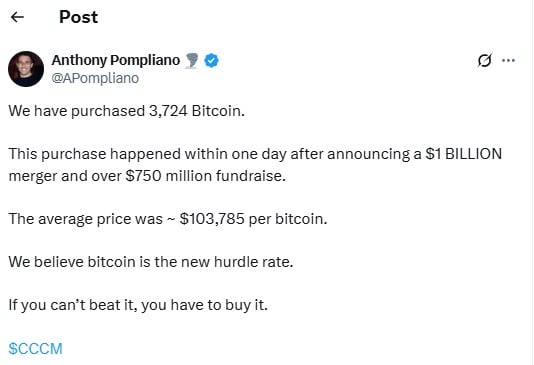Screen dimensions: 534x365
Task: Click the tornado emoji beside the name
Action: [192, 61]
